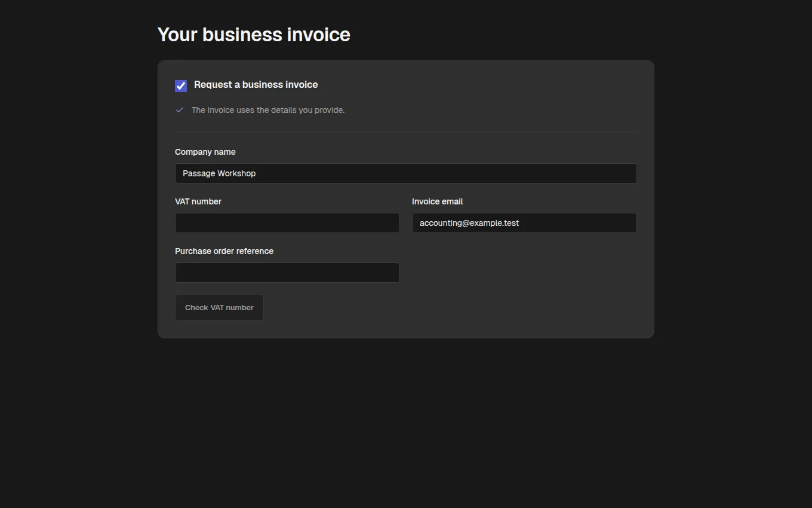Click the Invoice email input field
Image resolution: width=812 pixels, height=508 pixels.
click(524, 223)
